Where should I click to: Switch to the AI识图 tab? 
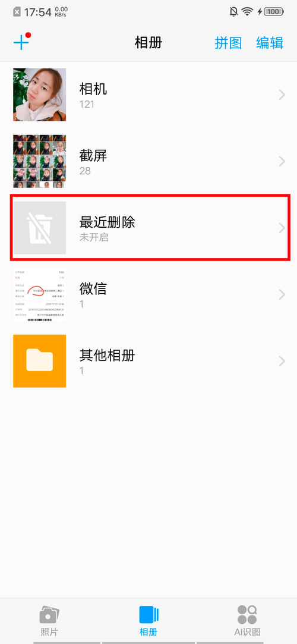(247, 620)
